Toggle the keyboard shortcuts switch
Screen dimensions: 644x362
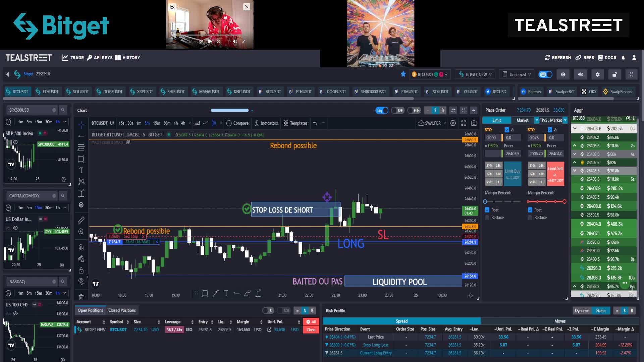(545, 74)
